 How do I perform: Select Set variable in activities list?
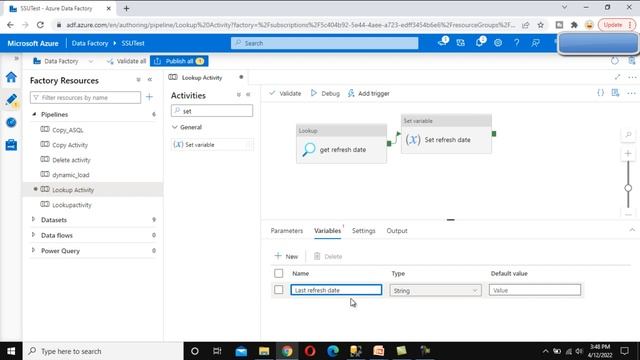212,144
